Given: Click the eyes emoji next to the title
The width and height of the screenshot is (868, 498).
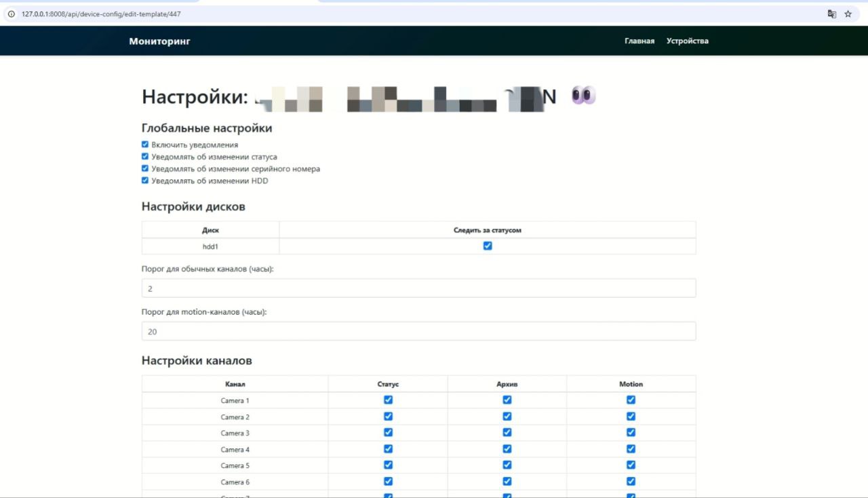Looking at the screenshot, I should click(583, 96).
